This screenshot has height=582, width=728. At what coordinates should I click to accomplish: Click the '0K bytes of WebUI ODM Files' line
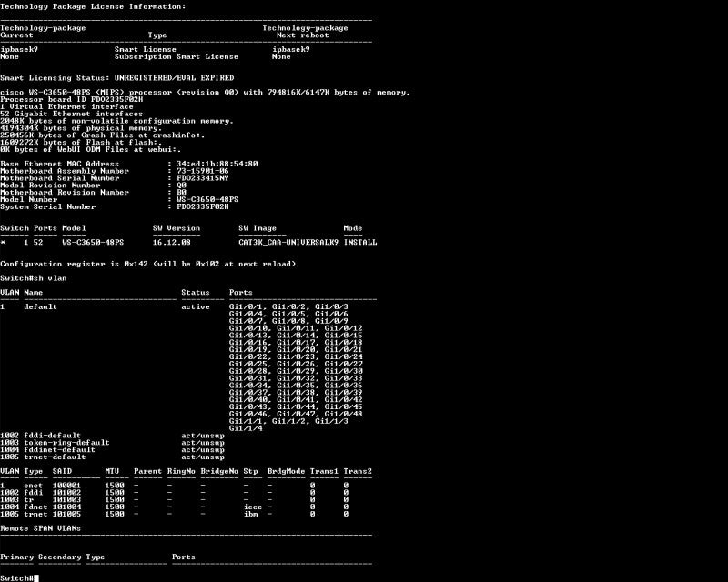[90, 149]
